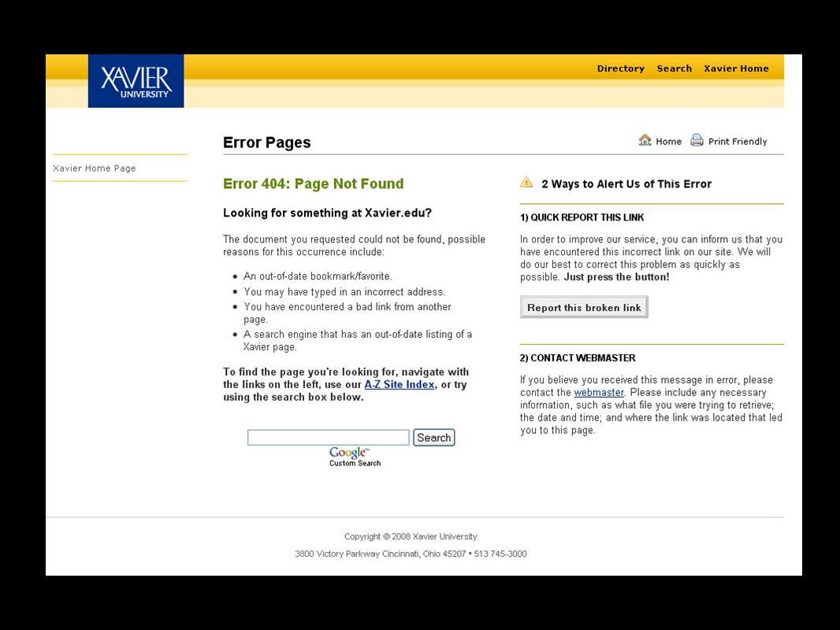Click the Print Friendly printer icon
Viewport: 840px width, 630px height.
coord(697,140)
